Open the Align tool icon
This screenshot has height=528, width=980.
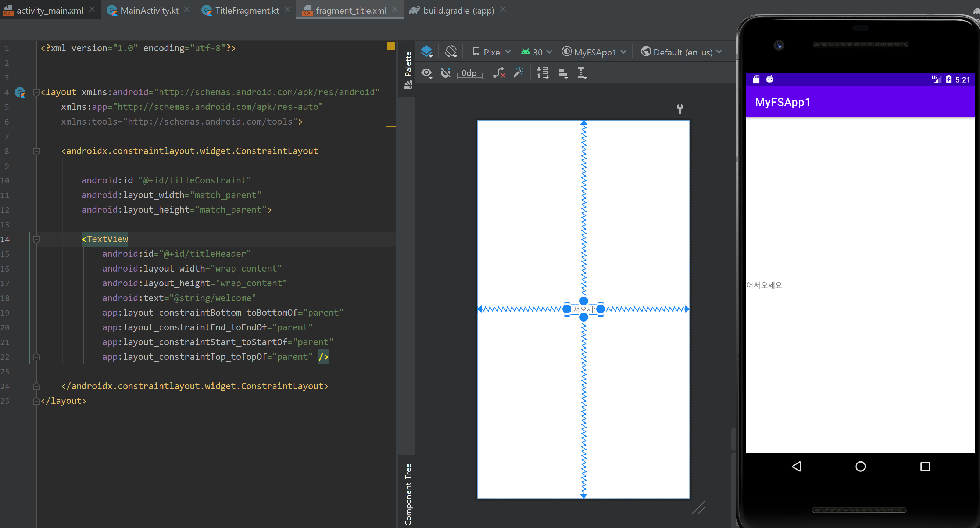click(x=562, y=73)
